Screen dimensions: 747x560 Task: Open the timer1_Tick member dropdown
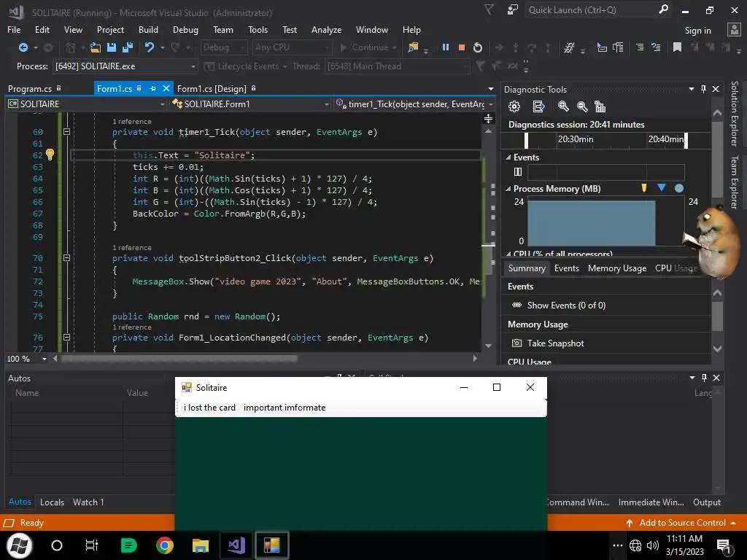pos(414,104)
